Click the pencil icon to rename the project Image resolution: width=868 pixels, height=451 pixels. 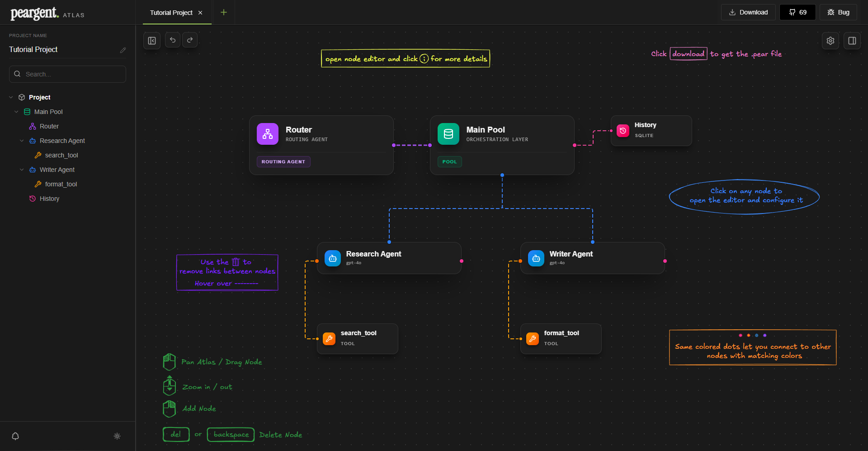click(123, 50)
